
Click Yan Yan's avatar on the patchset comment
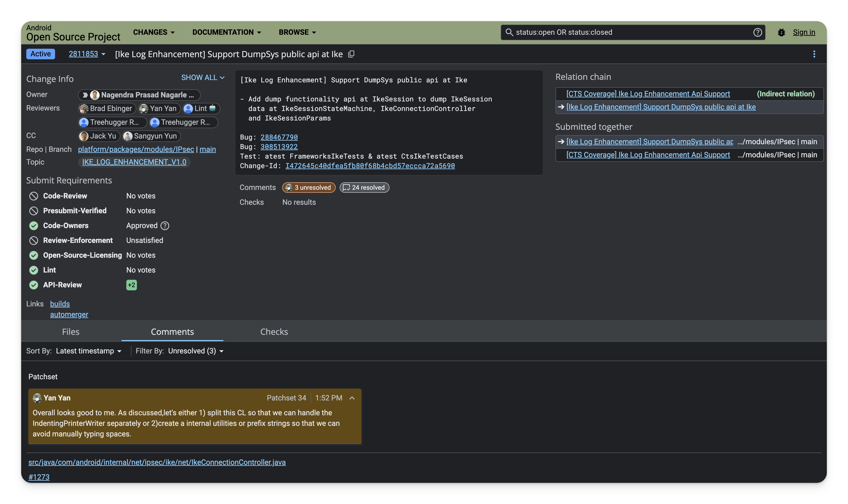pyautogui.click(x=37, y=398)
